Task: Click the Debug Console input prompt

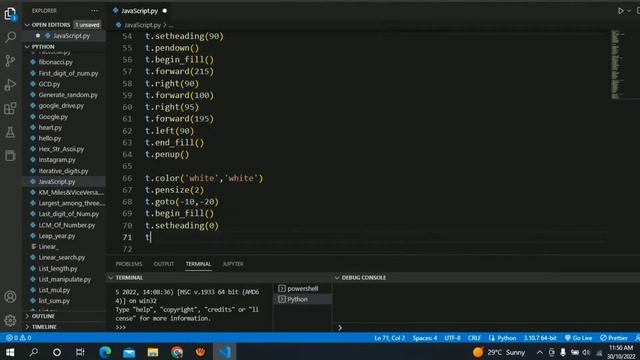Action: point(487,327)
